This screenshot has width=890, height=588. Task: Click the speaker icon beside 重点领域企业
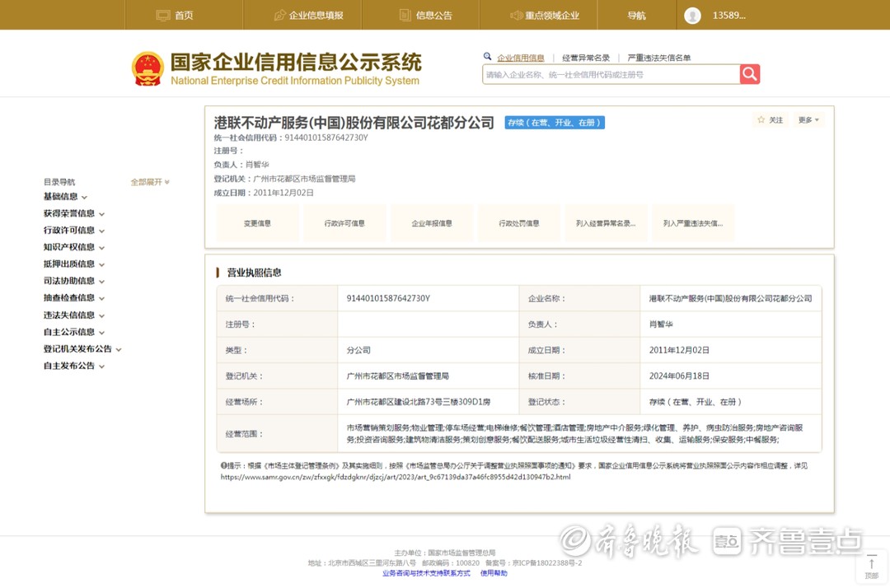(x=516, y=16)
